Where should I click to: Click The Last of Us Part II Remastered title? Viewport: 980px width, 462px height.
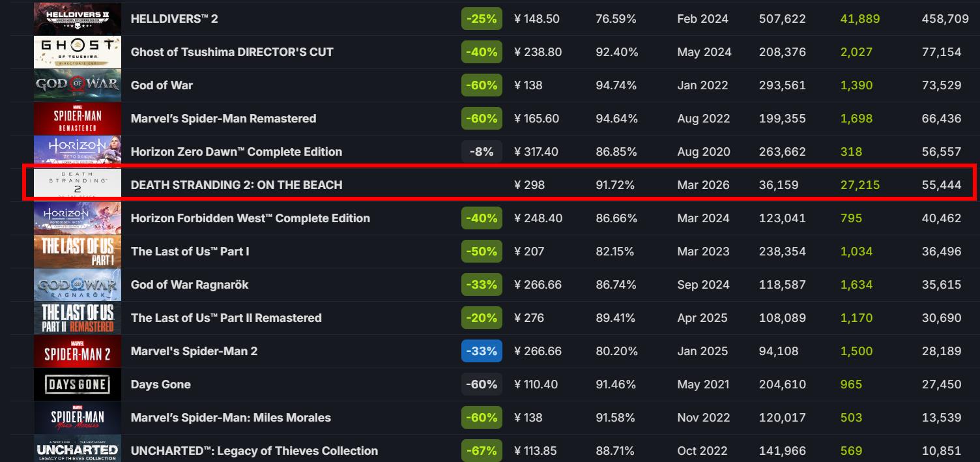225,318
